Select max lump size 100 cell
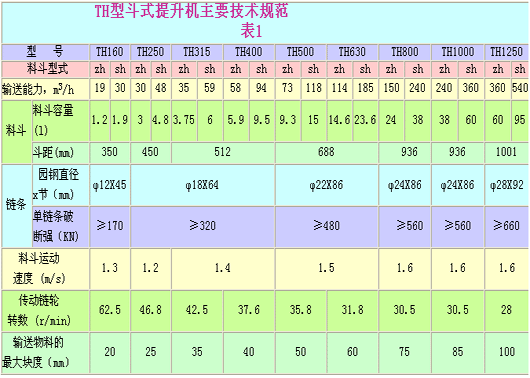The image size is (530, 378). (506, 352)
